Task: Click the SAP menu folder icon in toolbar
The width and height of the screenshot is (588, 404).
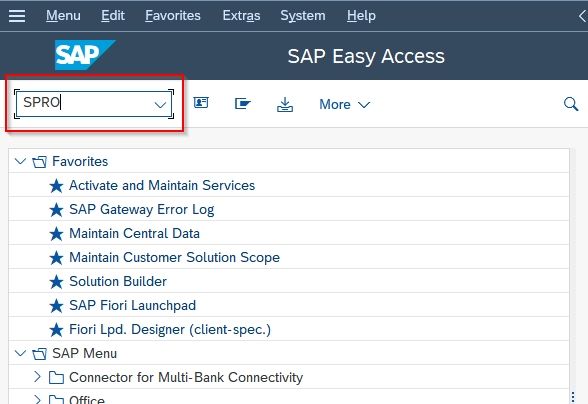Action: 242,103
